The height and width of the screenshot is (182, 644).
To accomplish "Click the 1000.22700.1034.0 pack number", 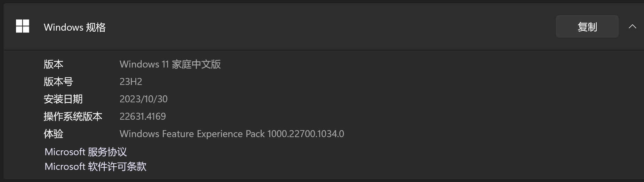I will (x=306, y=134).
